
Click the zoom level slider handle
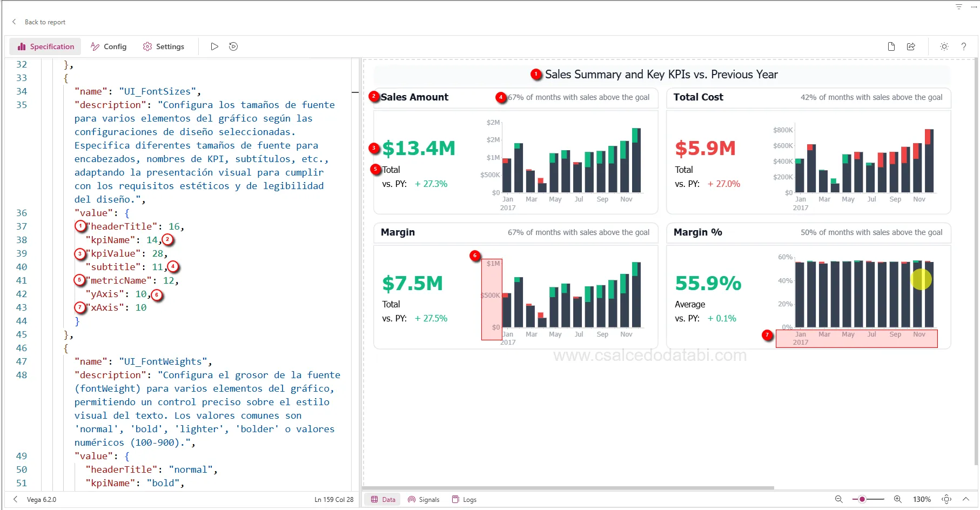[862, 499]
